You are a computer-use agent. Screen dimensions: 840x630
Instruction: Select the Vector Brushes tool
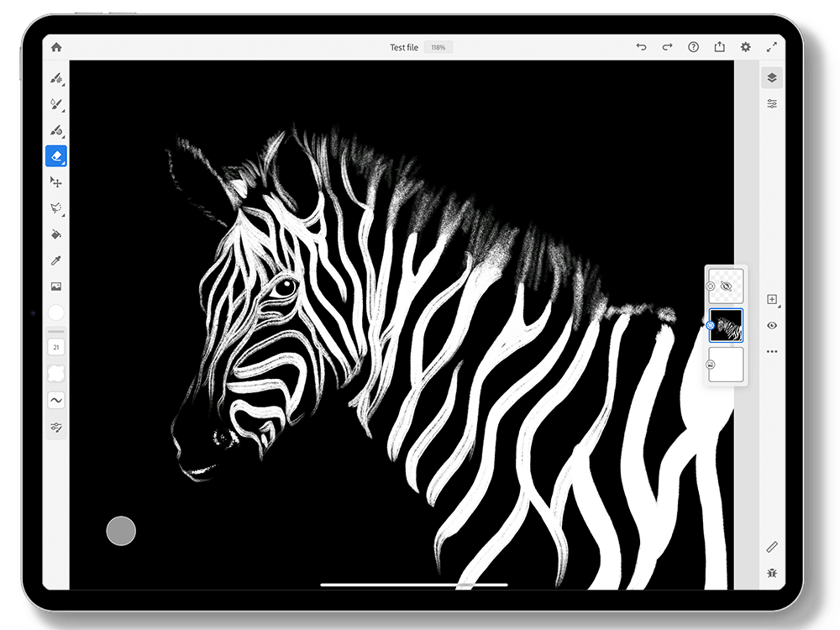(x=56, y=130)
